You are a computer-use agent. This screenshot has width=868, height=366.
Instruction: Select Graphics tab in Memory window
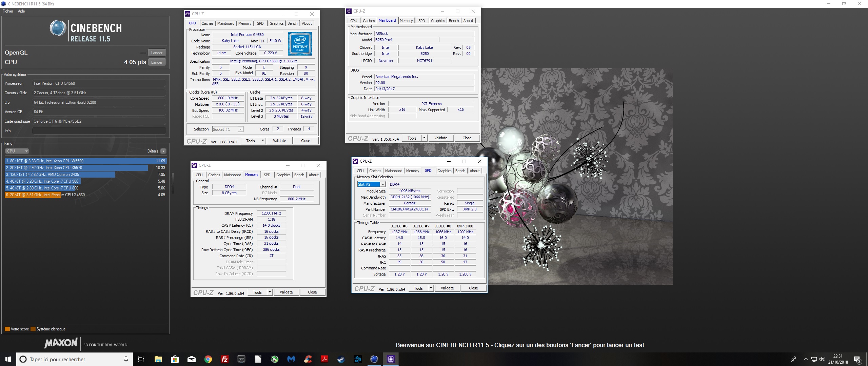pos(283,175)
